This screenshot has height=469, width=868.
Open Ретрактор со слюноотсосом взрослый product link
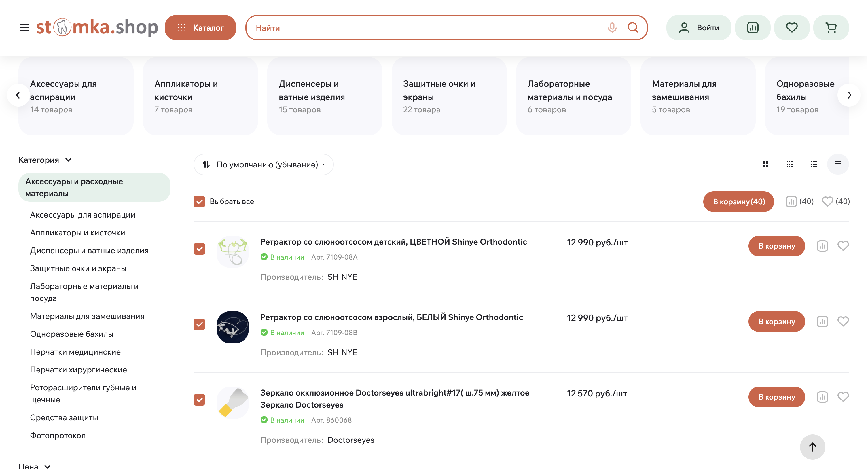click(x=392, y=317)
